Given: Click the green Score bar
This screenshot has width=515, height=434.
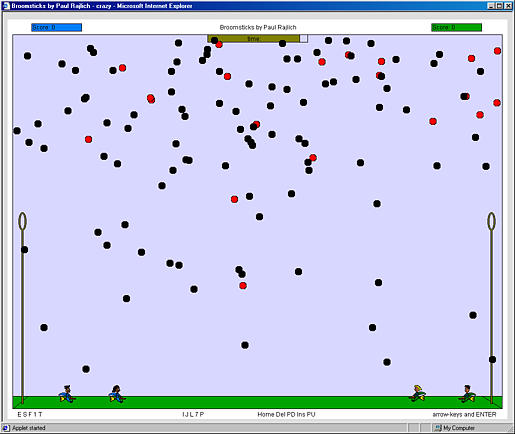Looking at the screenshot, I should coord(456,27).
